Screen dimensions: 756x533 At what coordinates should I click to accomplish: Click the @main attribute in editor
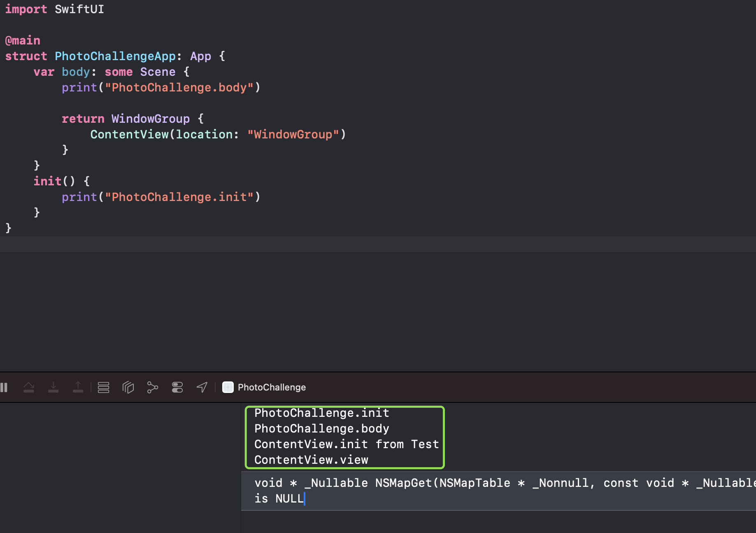(x=23, y=40)
